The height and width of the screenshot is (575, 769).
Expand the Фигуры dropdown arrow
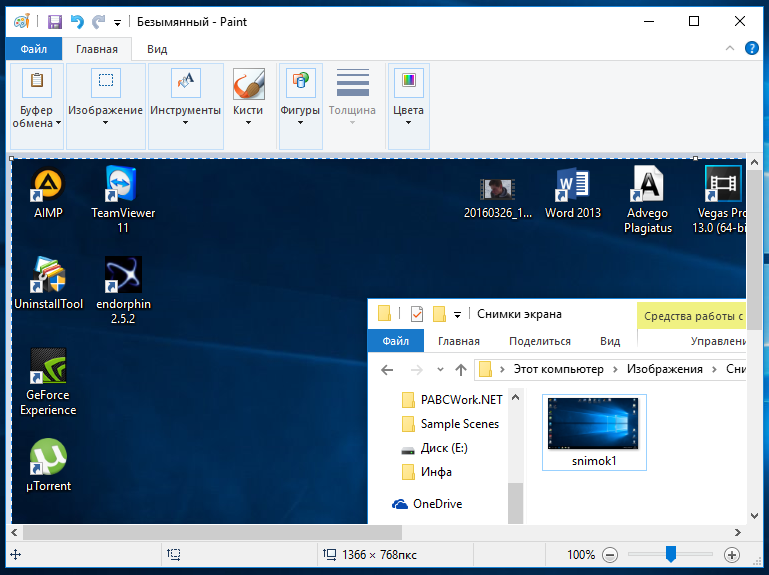tap(301, 123)
